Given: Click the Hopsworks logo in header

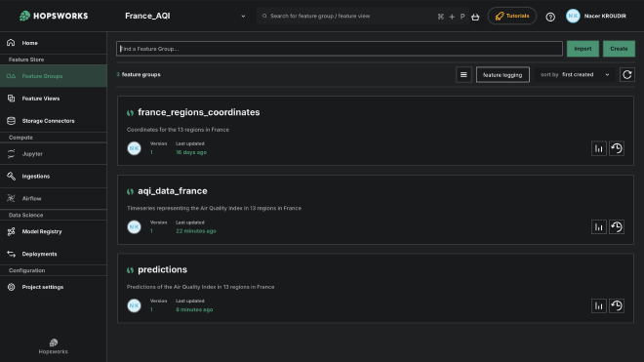Looking at the screenshot, I should tap(54, 16).
